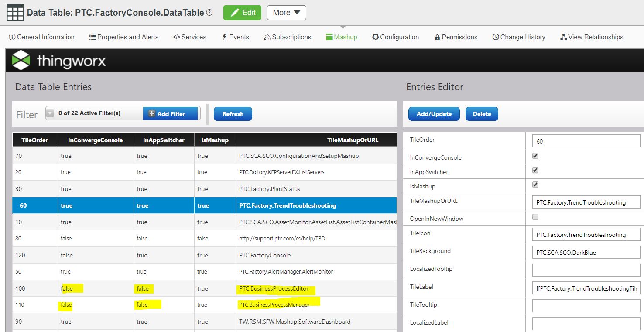Image resolution: width=644 pixels, height=332 pixels.
Task: Click the Data Table grid icon
Action: 15,13
